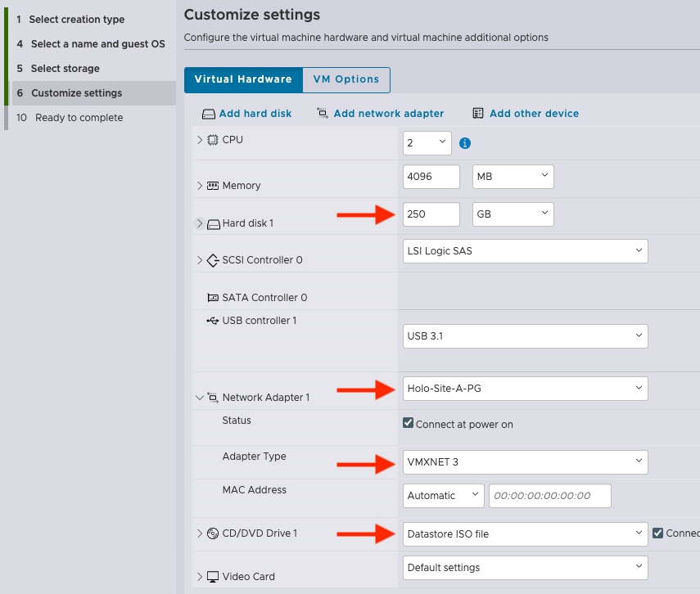Select the Virtual Hardware tab
Viewport: 700px width, 594px height.
(x=243, y=79)
